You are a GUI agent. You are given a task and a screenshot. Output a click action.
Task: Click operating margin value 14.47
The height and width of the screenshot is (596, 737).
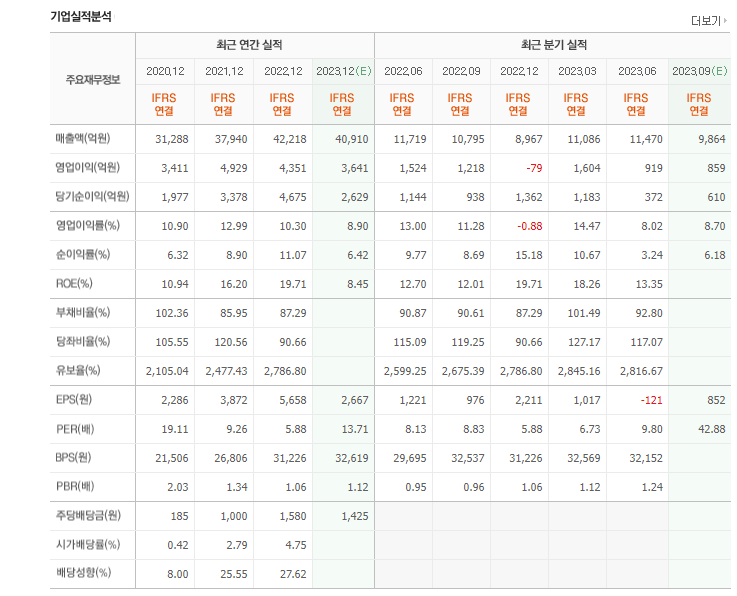pos(587,227)
